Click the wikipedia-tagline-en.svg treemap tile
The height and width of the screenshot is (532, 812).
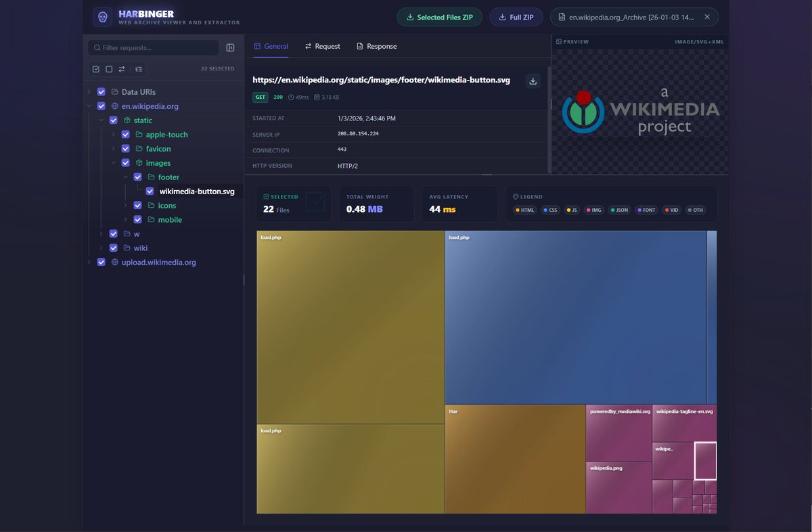click(684, 423)
